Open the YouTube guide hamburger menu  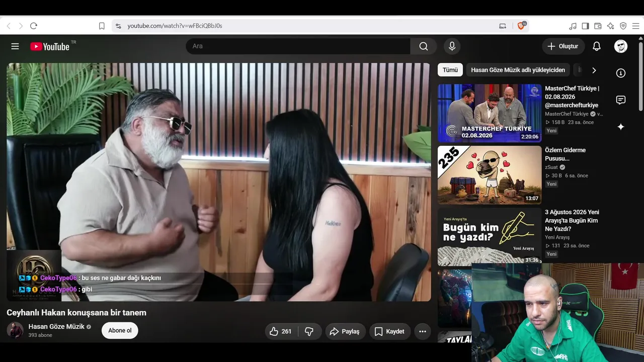point(15,46)
